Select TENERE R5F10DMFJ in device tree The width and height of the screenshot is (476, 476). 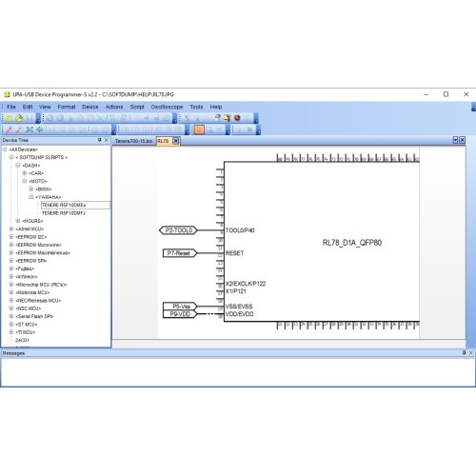64,213
